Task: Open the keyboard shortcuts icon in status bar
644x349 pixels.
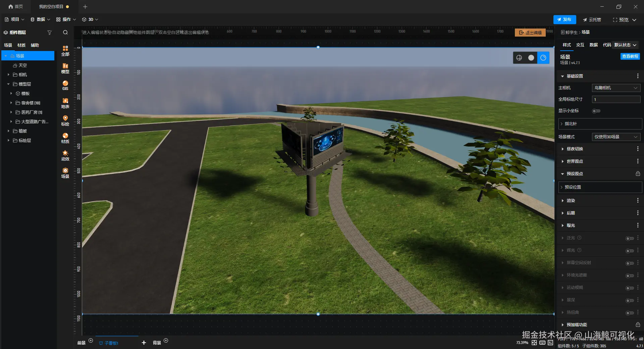Action: point(542,343)
